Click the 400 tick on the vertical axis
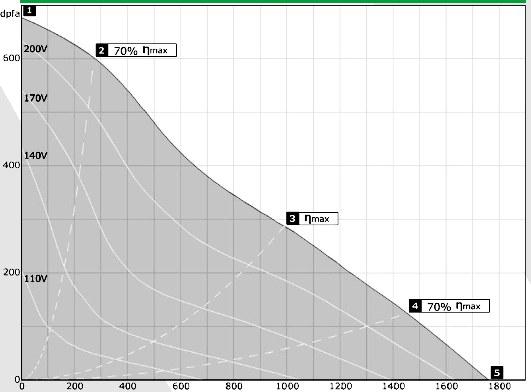531x392 pixels. pyautogui.click(x=12, y=165)
